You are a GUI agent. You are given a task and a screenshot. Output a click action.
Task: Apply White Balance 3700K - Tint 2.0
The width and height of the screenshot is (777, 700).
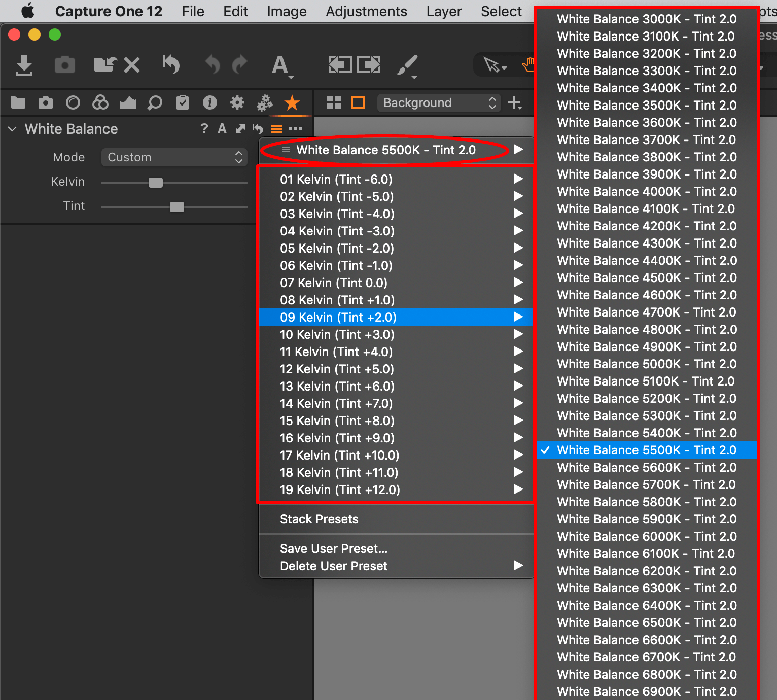[x=647, y=139]
